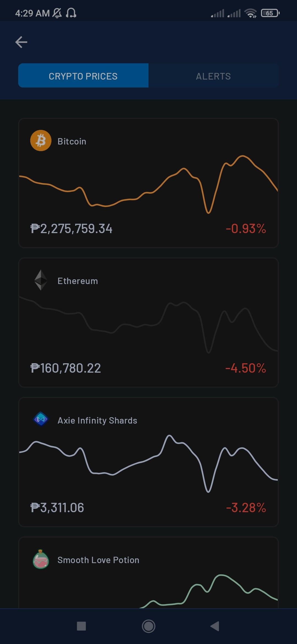Open Axie Infinity Shards price ₱3,311.06
The height and width of the screenshot is (644, 297).
click(57, 508)
